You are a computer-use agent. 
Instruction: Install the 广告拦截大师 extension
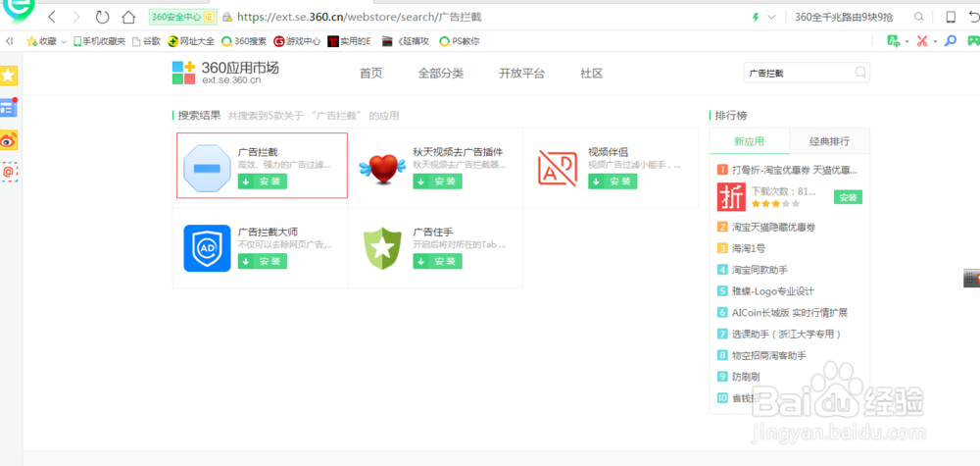262,262
